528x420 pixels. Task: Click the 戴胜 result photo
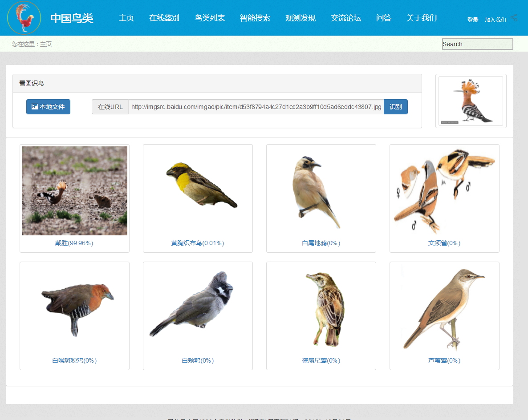pos(74,190)
